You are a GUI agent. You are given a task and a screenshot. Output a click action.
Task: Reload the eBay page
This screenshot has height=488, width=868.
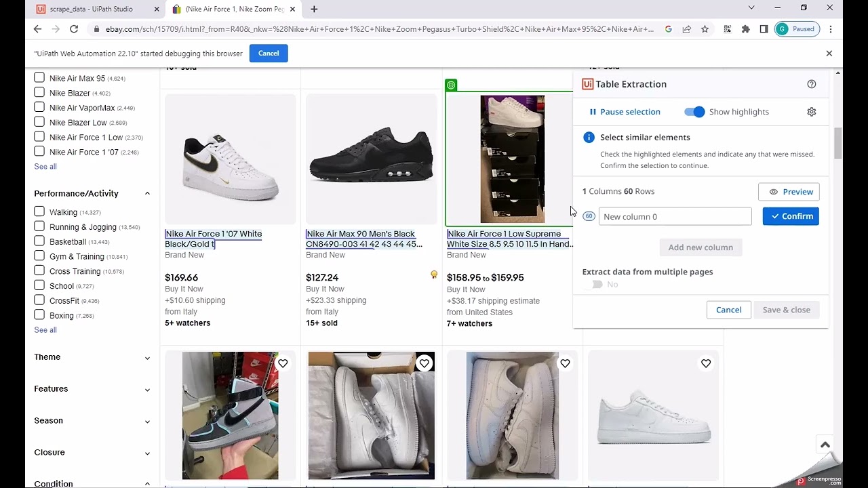[74, 29]
